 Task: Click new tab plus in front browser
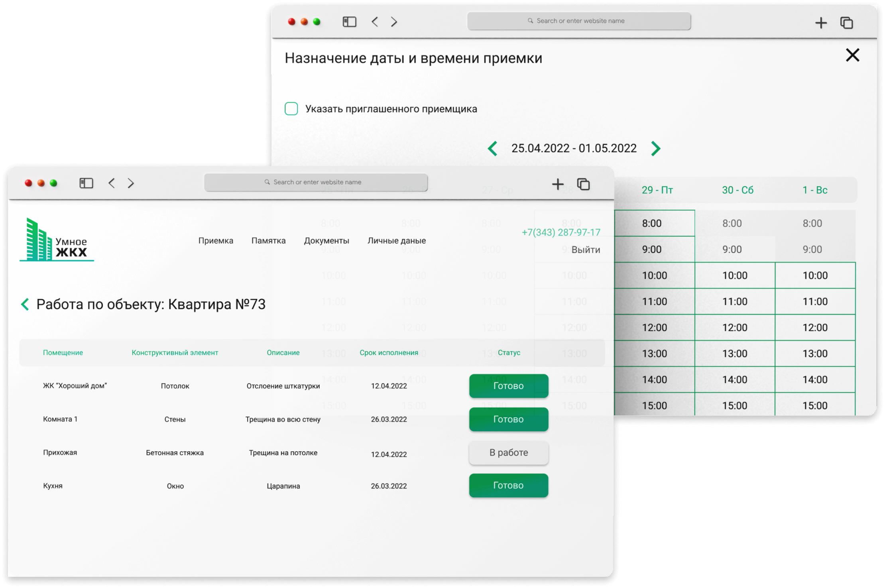pos(558,184)
